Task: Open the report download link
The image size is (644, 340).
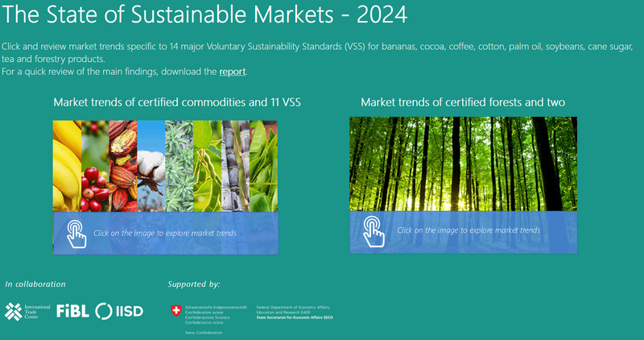Action: [x=233, y=72]
